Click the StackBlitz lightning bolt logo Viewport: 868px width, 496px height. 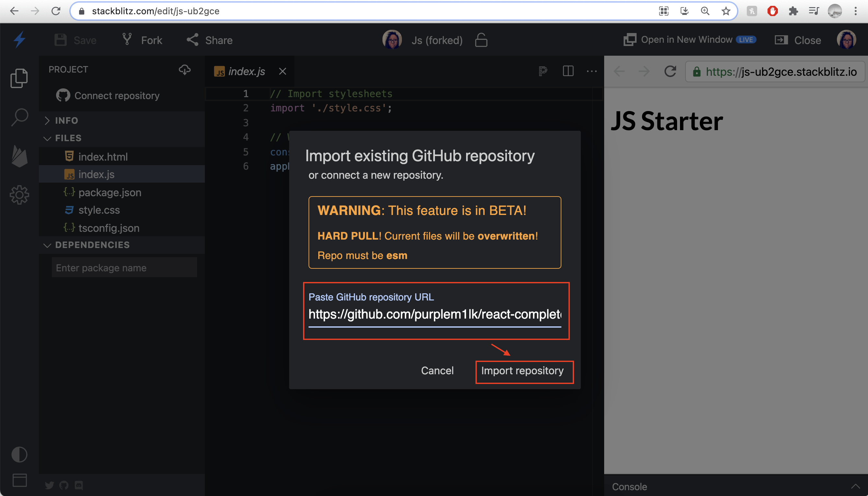[x=19, y=39]
